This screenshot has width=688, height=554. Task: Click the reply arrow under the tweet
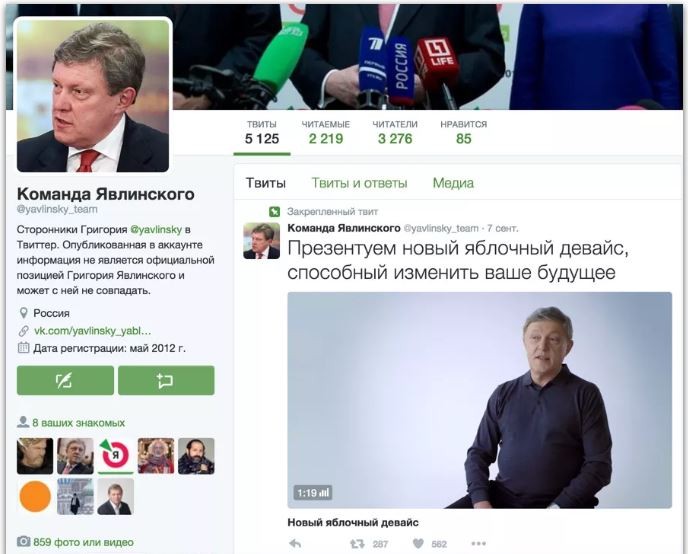295,544
